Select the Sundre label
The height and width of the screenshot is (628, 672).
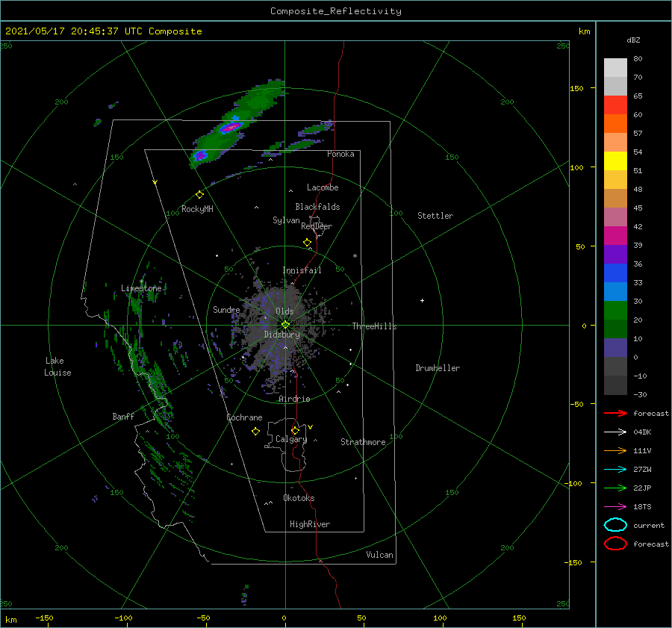pos(226,309)
